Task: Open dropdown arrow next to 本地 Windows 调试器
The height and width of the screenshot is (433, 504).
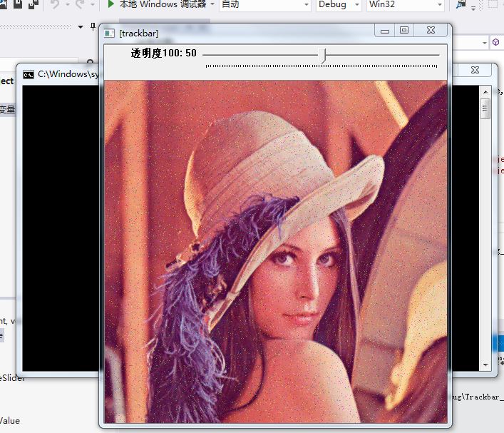Action: point(212,4)
